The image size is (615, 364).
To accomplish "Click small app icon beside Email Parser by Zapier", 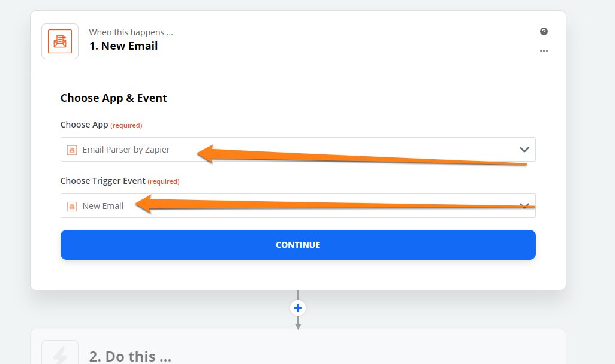I will point(72,150).
